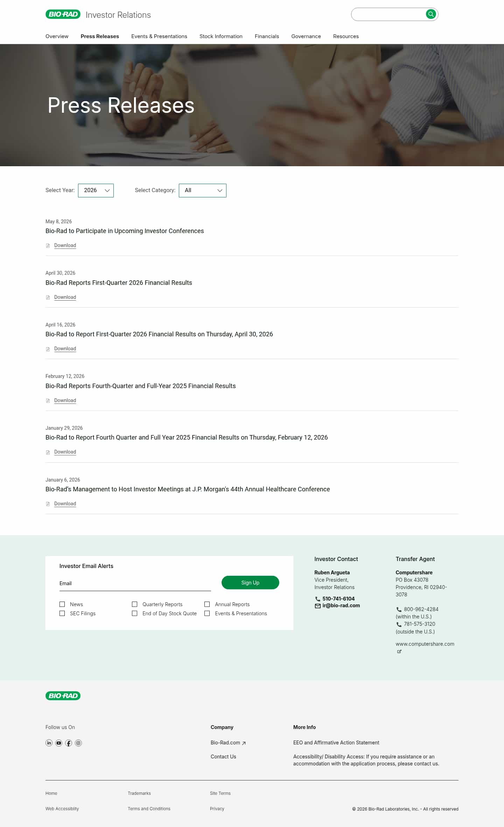Viewport: 504px width, 827px height.
Task: Click the envelope icon next to ir@bio-rad.com
Action: point(317,606)
